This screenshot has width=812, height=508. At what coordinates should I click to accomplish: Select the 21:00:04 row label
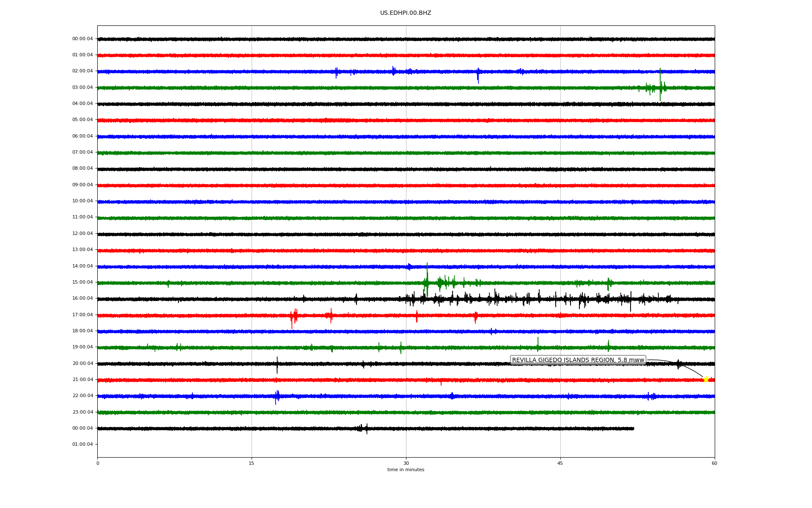coord(82,380)
